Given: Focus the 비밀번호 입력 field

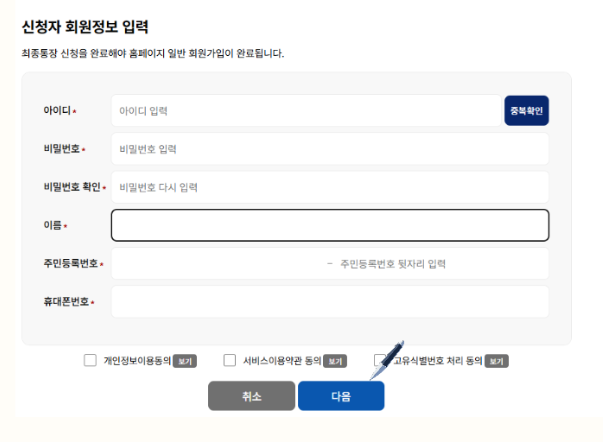Looking at the screenshot, I should 330,149.
